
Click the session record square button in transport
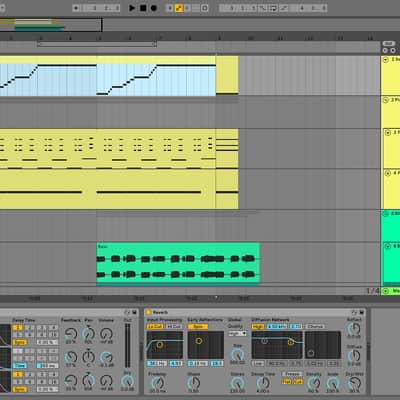(x=205, y=8)
